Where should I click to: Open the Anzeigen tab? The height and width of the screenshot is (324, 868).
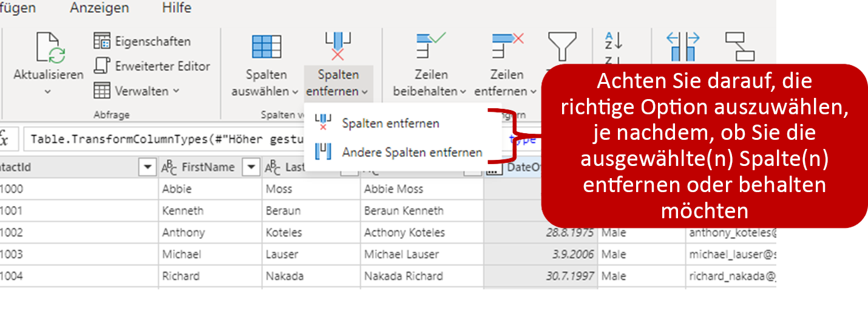click(99, 8)
